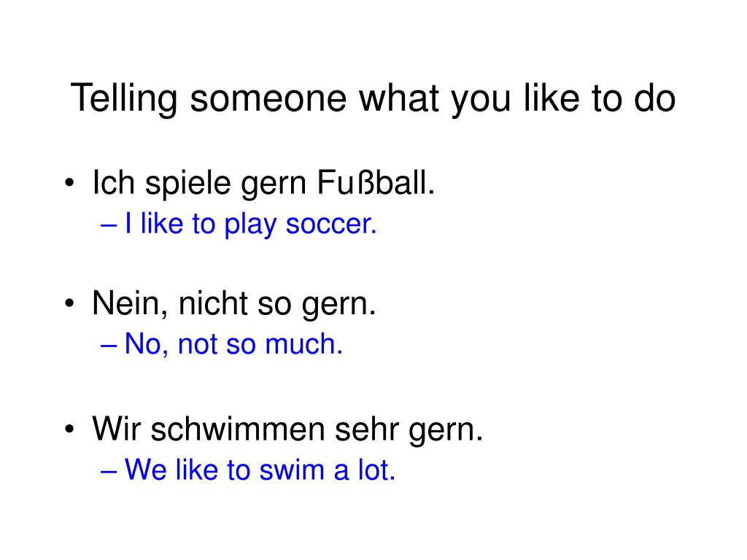
Task: Click the slide title 'Telling someone what you like to do'
Action: [x=373, y=98]
